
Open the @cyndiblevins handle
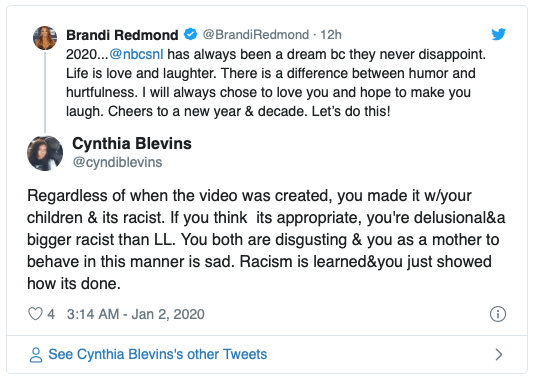point(117,162)
